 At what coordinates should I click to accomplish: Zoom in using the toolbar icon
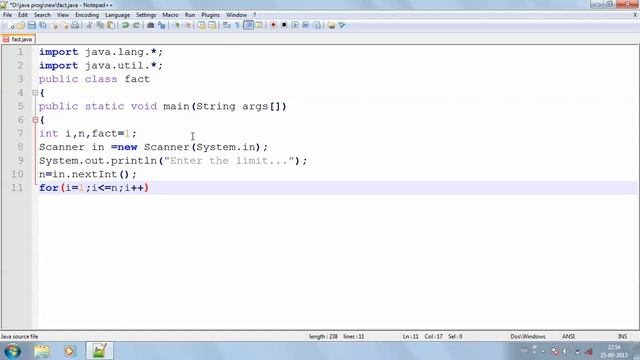(x=177, y=25)
